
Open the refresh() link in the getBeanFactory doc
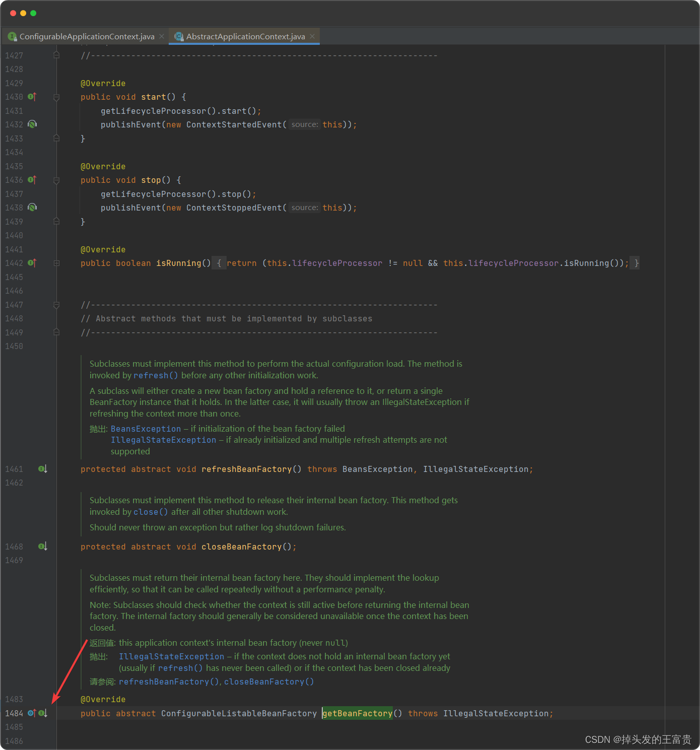click(x=180, y=668)
